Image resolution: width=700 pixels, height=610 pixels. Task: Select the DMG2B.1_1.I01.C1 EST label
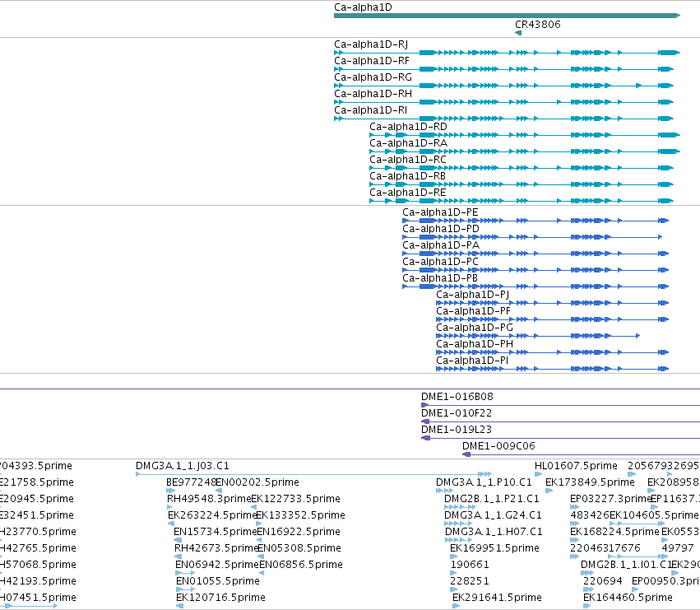tap(626, 565)
